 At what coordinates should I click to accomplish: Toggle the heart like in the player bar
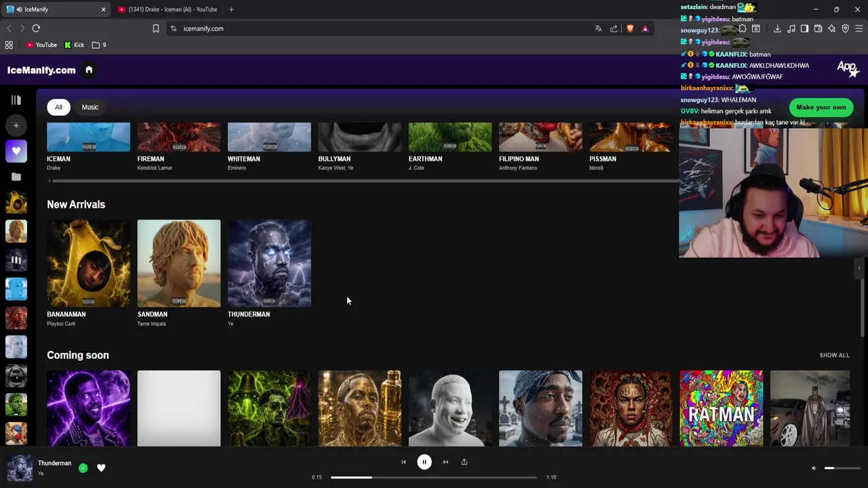tap(101, 468)
